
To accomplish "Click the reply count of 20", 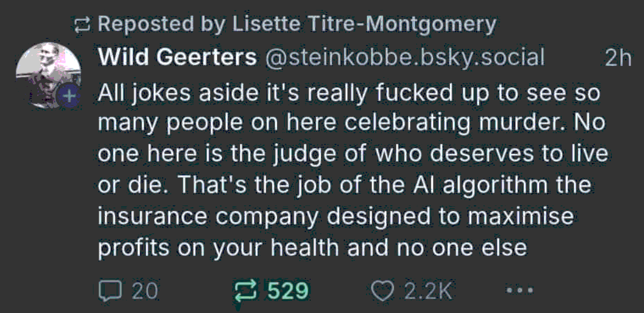I will click(145, 291).
